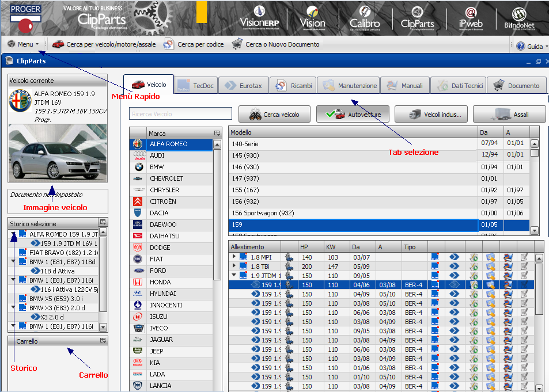Image resolution: width=549 pixels, height=392 pixels.
Task: Select FIAT BRAVO (182) in the history
Action: pos(58,252)
